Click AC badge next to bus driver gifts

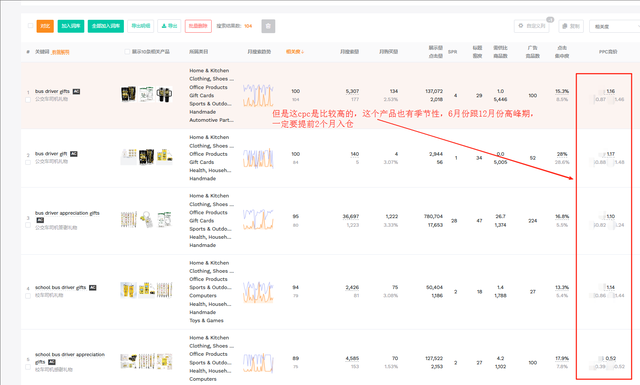(76, 91)
